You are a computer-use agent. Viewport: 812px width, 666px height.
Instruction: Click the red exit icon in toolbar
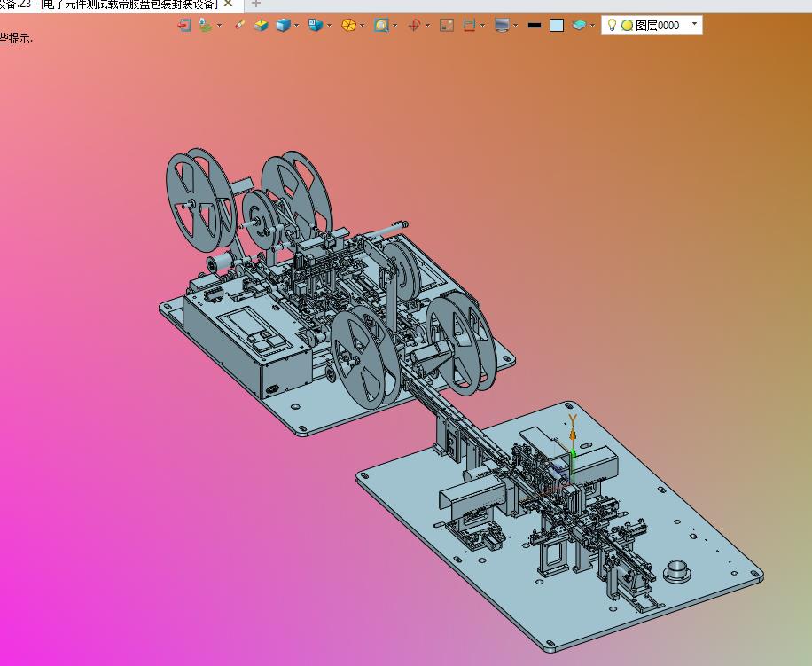click(184, 25)
